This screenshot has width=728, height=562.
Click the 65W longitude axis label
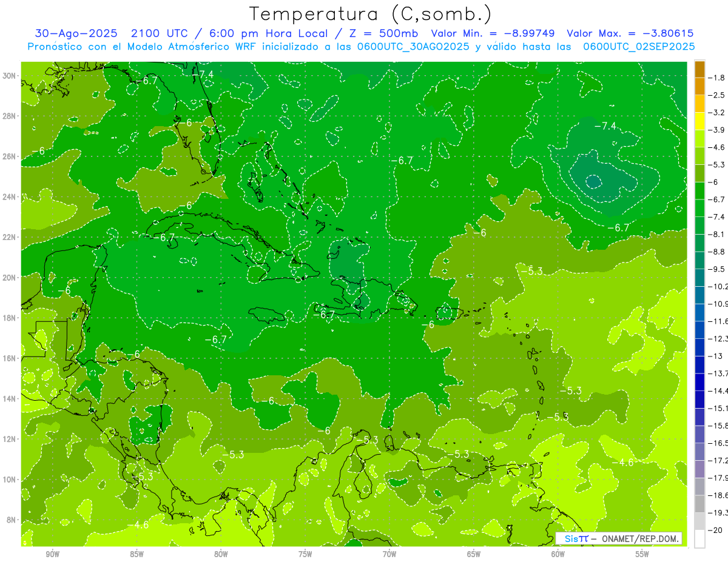[474, 554]
